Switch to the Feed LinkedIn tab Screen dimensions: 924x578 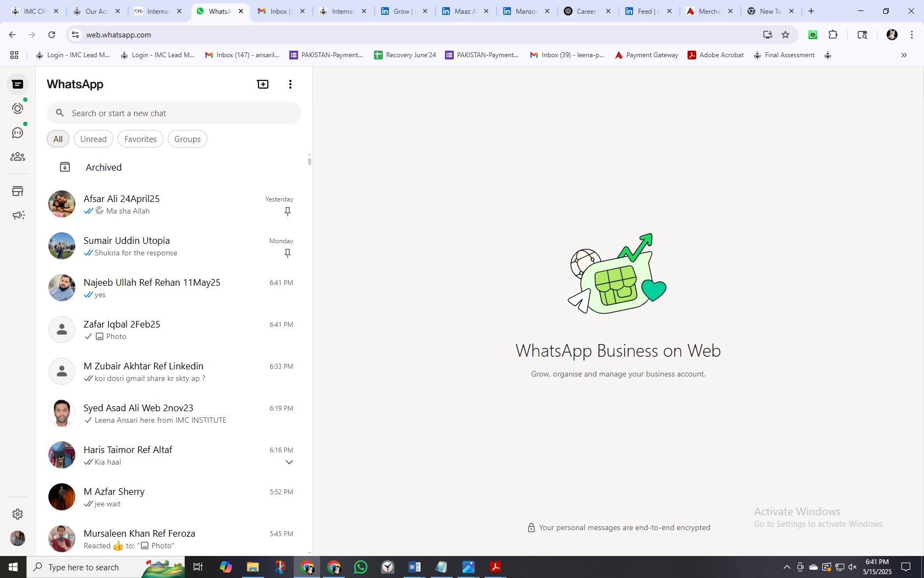pos(647,11)
